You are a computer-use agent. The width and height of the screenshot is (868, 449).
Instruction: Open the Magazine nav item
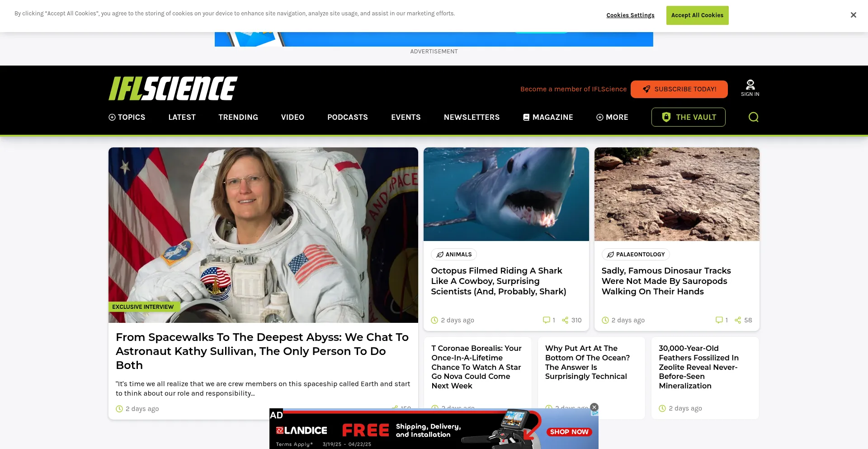click(x=548, y=117)
